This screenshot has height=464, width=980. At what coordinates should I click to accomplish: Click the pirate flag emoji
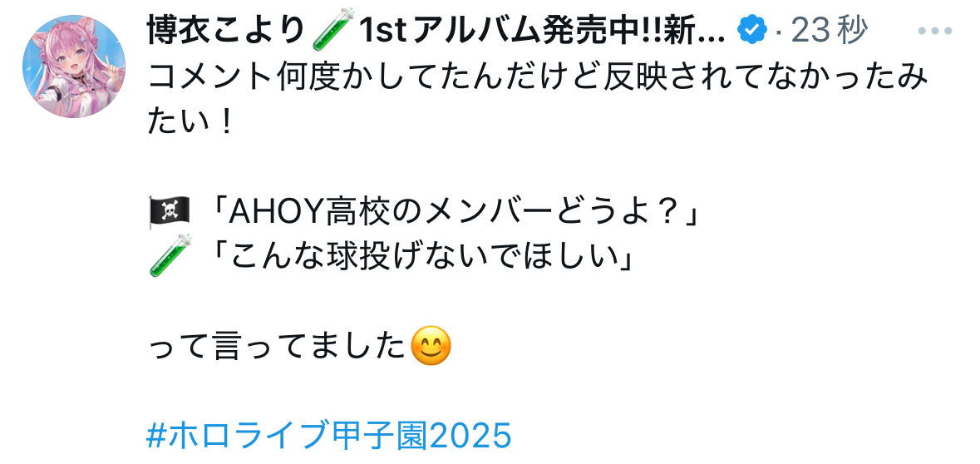tap(168, 214)
